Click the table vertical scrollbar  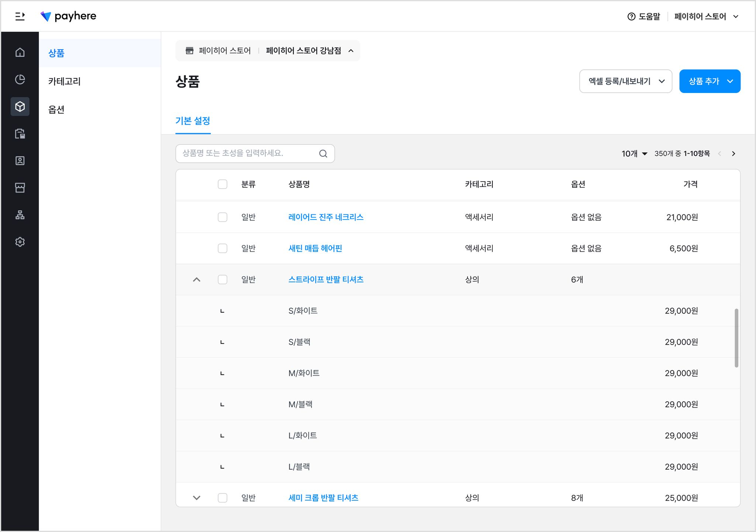[736, 338]
